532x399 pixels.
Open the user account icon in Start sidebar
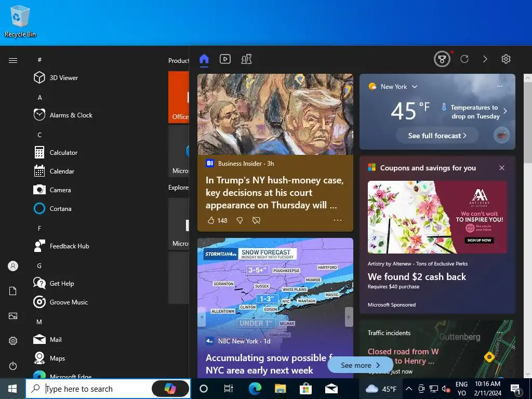click(13, 266)
